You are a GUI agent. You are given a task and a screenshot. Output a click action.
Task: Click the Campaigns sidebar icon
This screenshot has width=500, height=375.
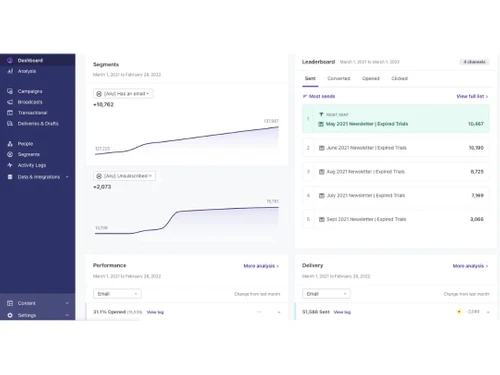pos(10,91)
